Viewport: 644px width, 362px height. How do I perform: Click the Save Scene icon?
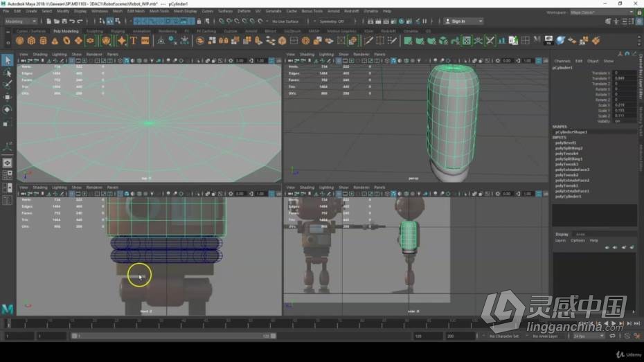tap(64, 21)
